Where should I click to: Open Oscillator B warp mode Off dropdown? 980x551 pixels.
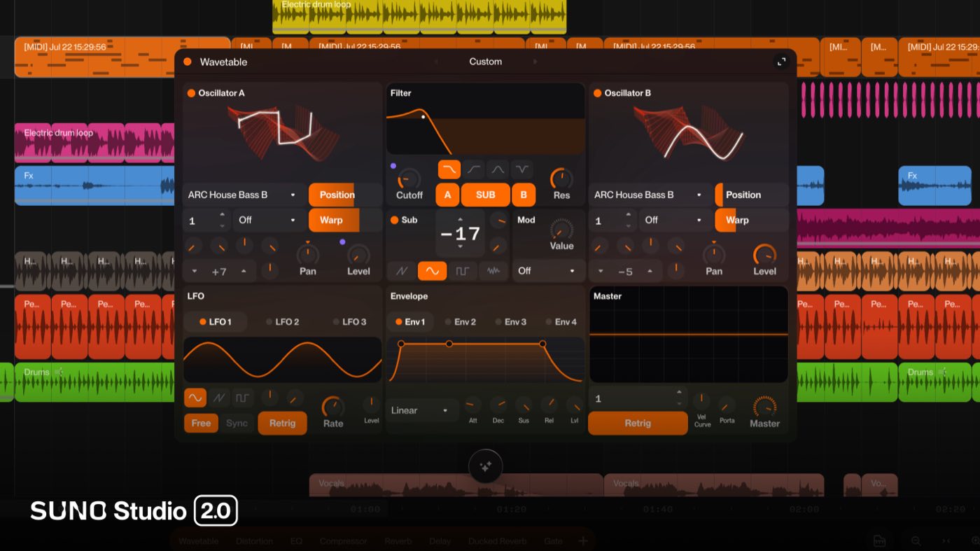pos(675,220)
